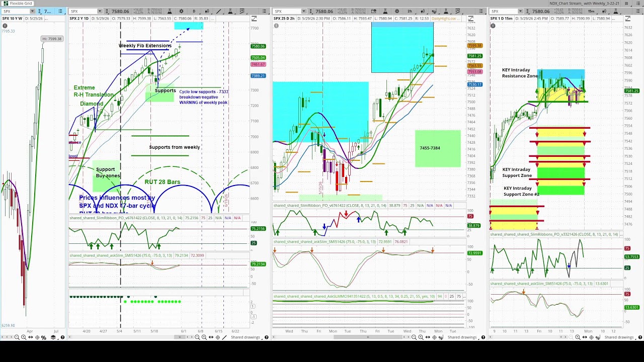Open list menu in SPX 1D 15m chart header

click(637, 11)
